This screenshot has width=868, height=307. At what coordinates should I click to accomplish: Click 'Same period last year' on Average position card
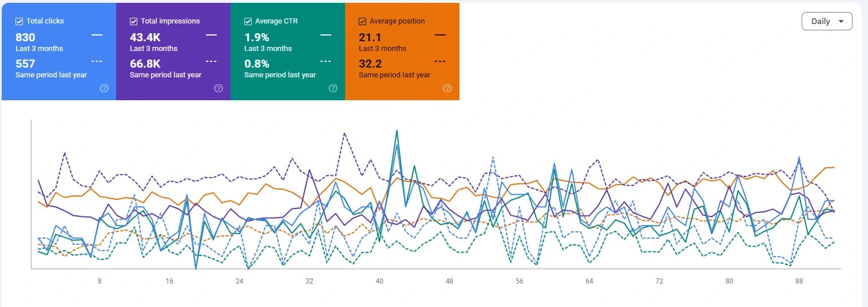pyautogui.click(x=394, y=75)
